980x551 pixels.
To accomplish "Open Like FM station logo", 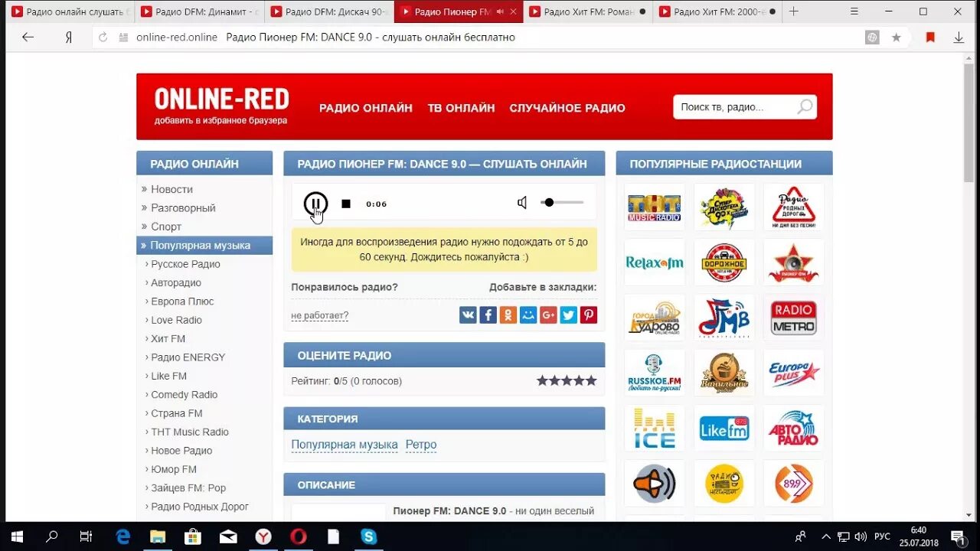I will pyautogui.click(x=724, y=428).
